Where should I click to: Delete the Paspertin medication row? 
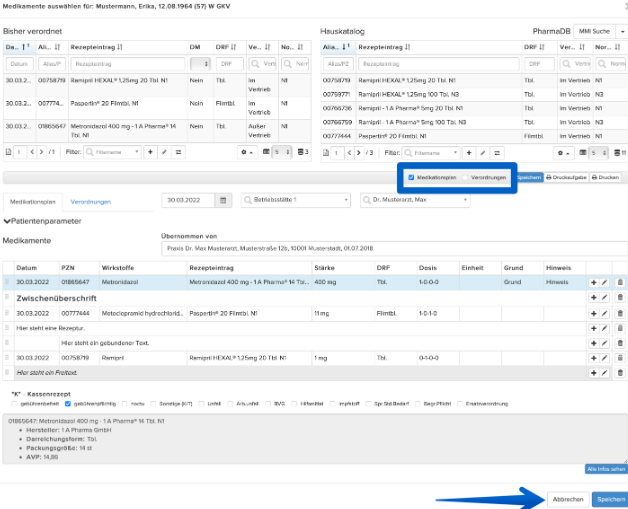point(620,314)
